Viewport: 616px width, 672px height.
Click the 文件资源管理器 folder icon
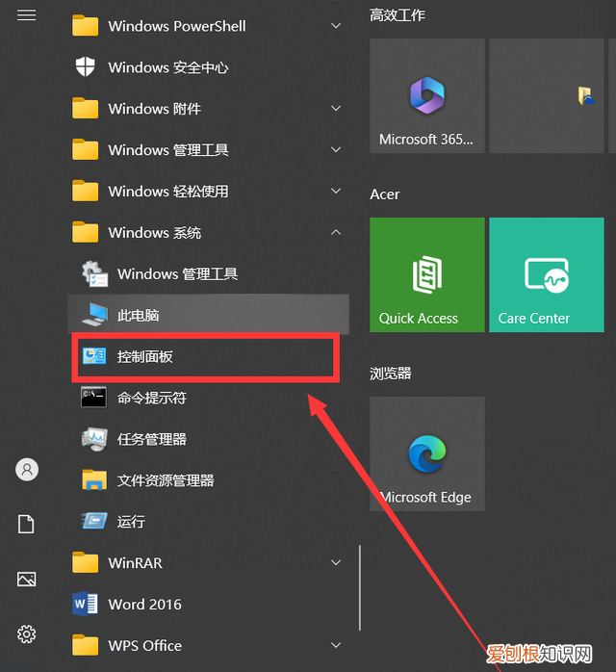(x=94, y=480)
